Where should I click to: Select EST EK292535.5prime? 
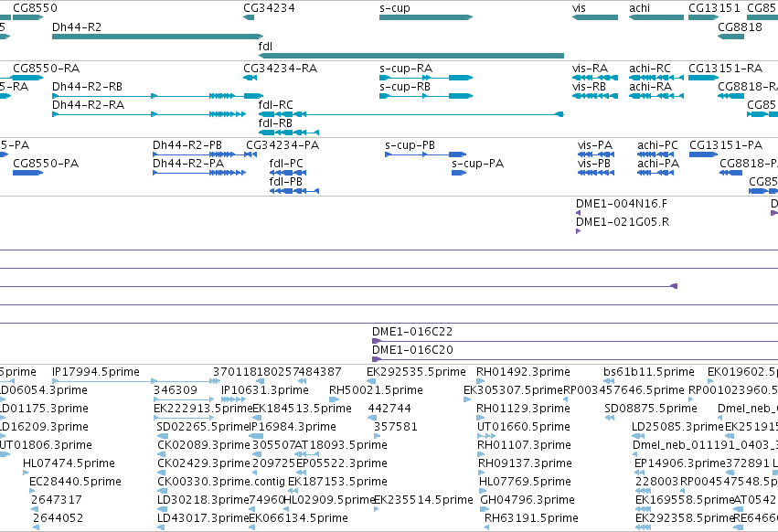coord(416,372)
